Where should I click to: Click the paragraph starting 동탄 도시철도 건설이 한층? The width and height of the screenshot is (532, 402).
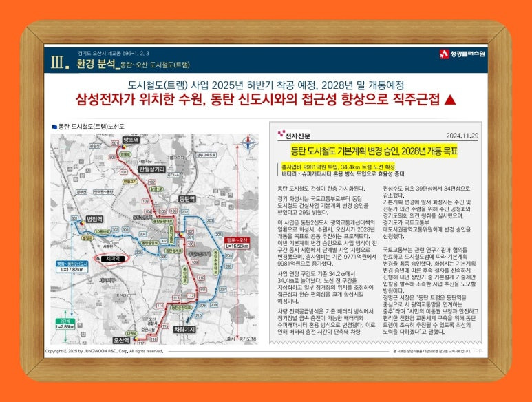pyautogui.click(x=321, y=189)
